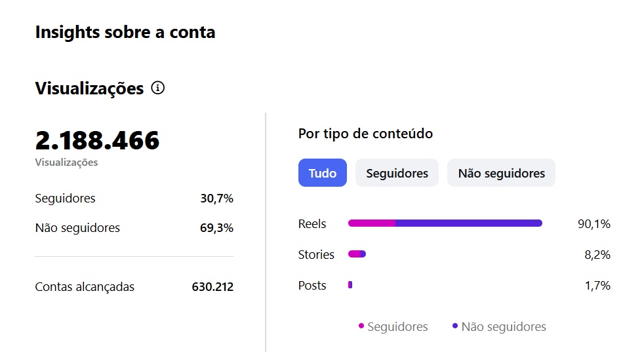Click the 630.212 reached accounts value
Image resolution: width=644 pixels, height=363 pixels.
point(212,287)
